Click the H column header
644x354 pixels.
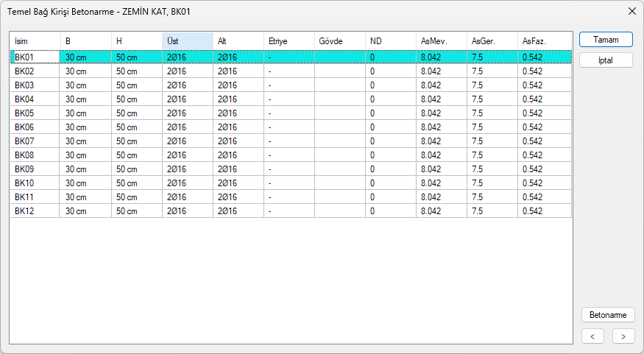point(137,41)
